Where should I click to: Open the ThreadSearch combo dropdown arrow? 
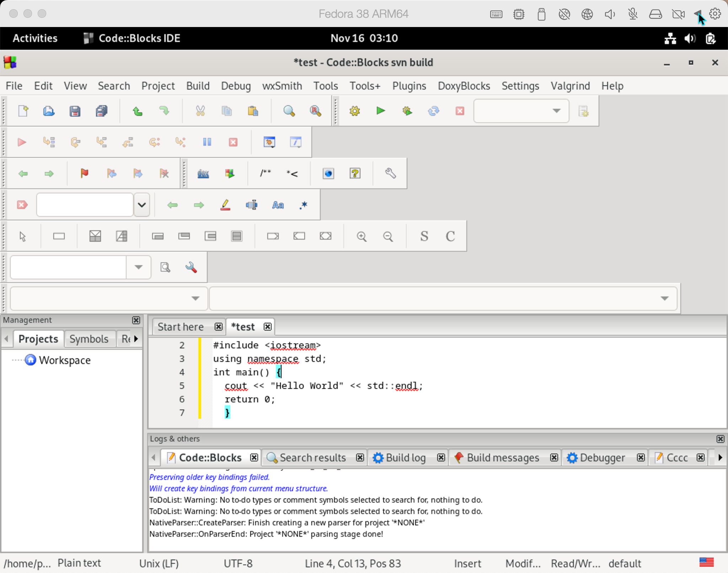point(138,267)
